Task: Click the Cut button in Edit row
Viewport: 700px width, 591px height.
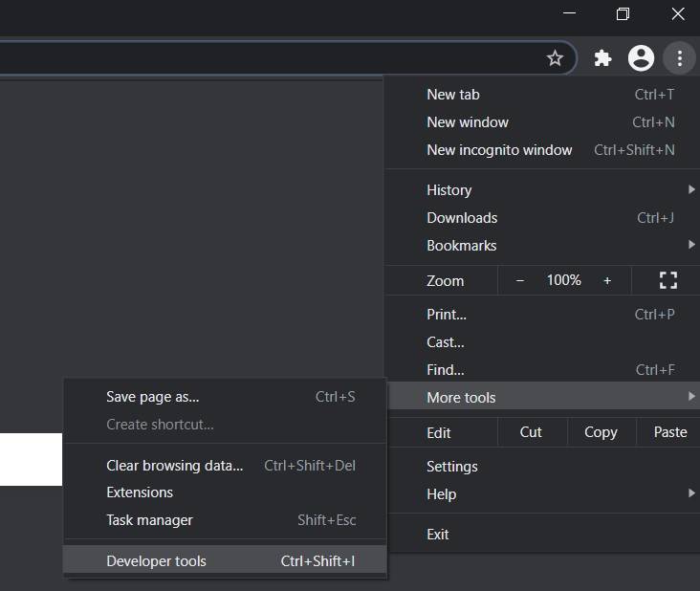Action: click(531, 432)
